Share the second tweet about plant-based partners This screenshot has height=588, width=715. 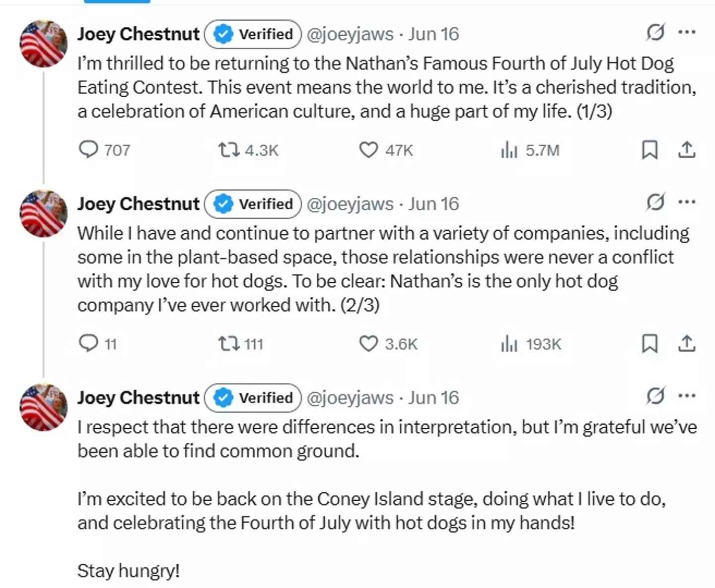click(x=687, y=343)
